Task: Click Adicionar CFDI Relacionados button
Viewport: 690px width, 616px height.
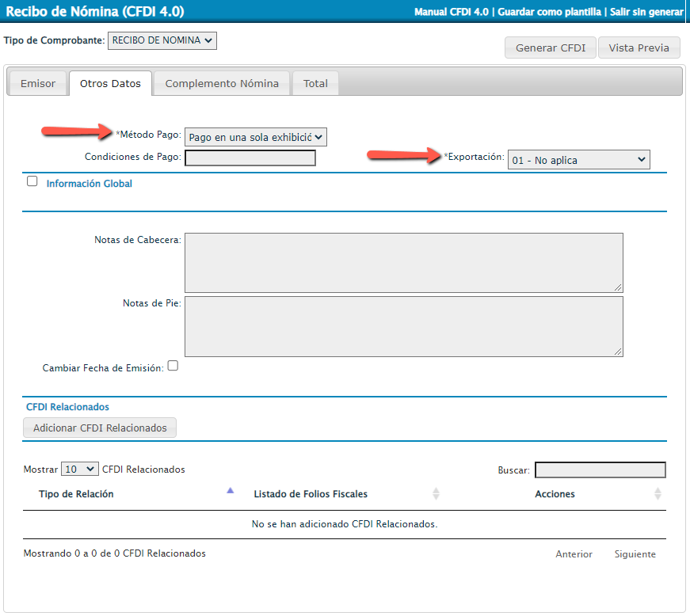Action: coord(100,428)
